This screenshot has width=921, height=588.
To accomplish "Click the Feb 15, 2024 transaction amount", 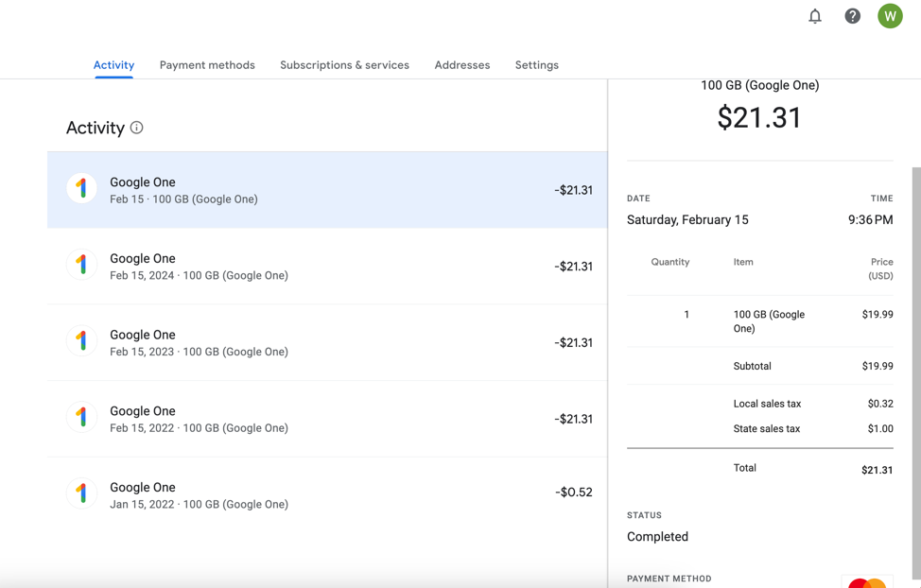I will click(573, 267).
